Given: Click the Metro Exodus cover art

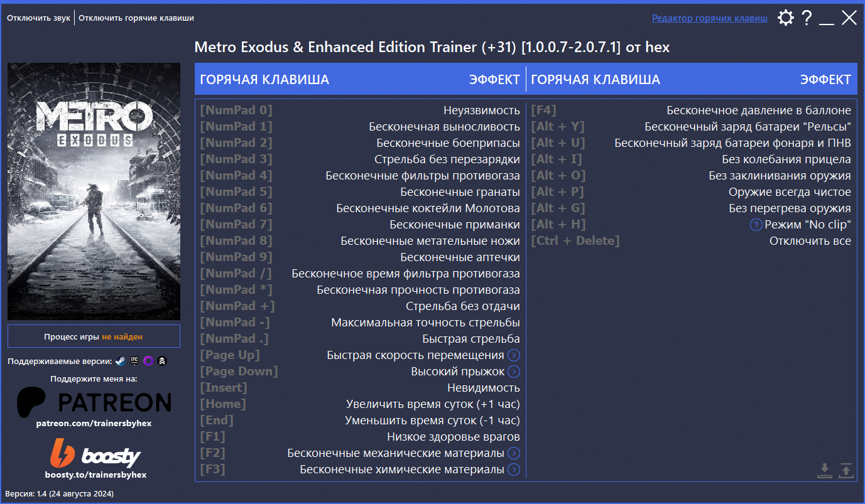Looking at the screenshot, I should (94, 191).
